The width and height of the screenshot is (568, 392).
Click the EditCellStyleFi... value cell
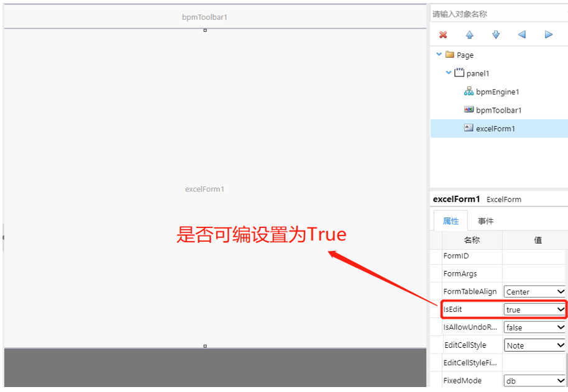[x=534, y=363]
